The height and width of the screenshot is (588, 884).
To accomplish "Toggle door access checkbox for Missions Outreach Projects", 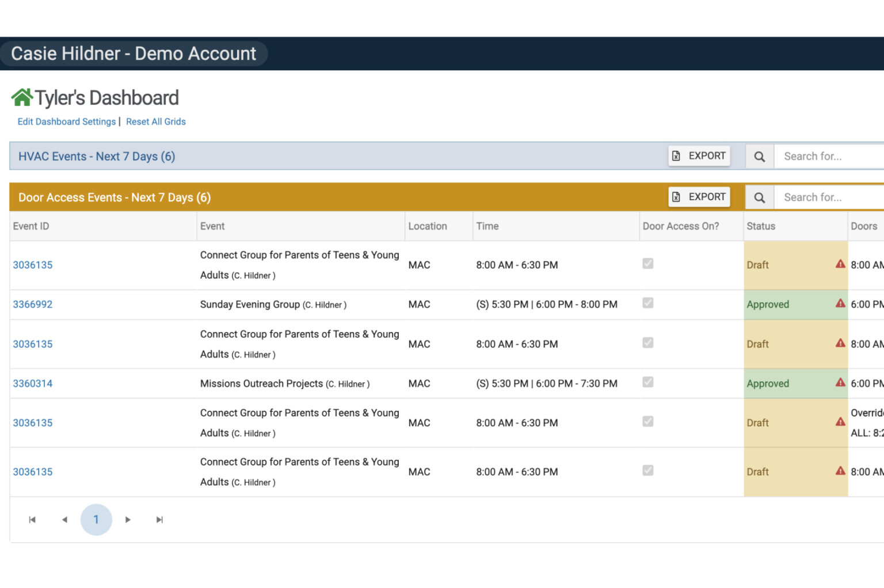I will 648,381.
